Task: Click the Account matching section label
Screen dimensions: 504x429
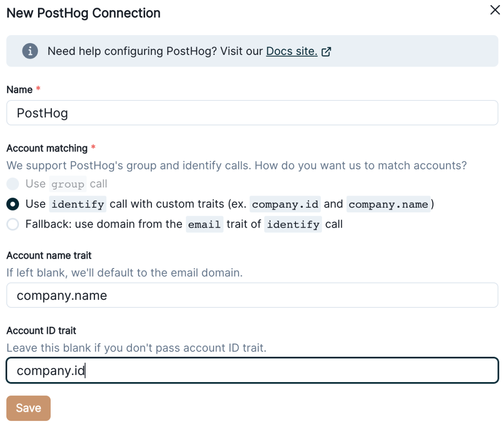Action: tap(47, 148)
